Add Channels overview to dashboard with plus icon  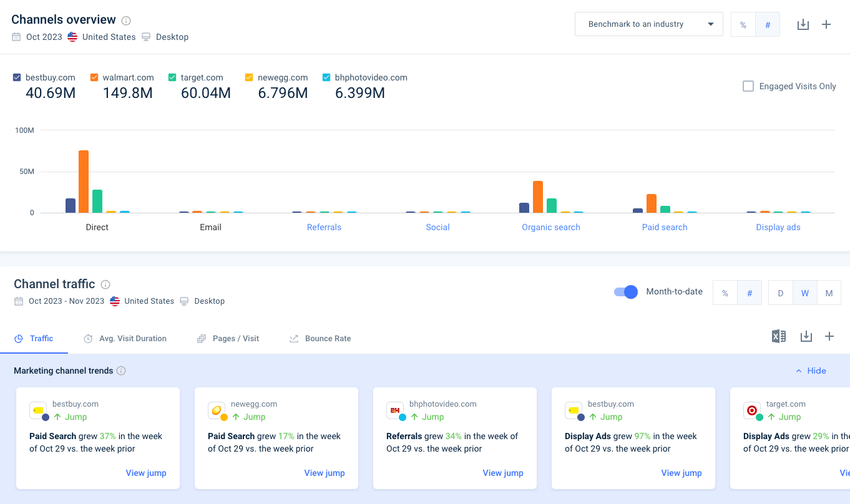pos(826,24)
